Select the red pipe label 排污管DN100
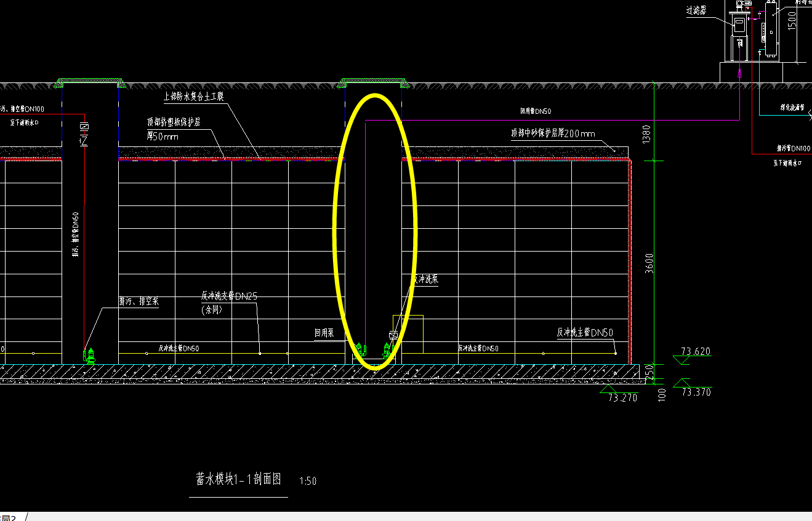The width and height of the screenshot is (812, 521). [x=793, y=148]
